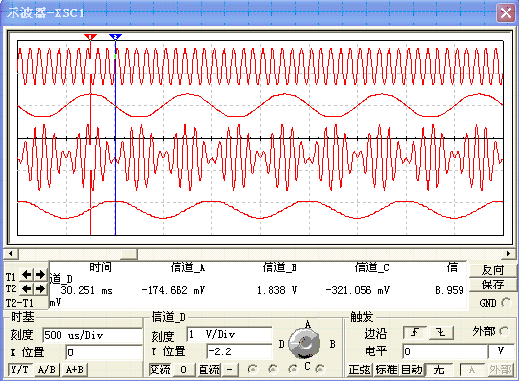Click timebase scale field 500 us/Div
This screenshot has height=382, width=519.
pos(92,335)
